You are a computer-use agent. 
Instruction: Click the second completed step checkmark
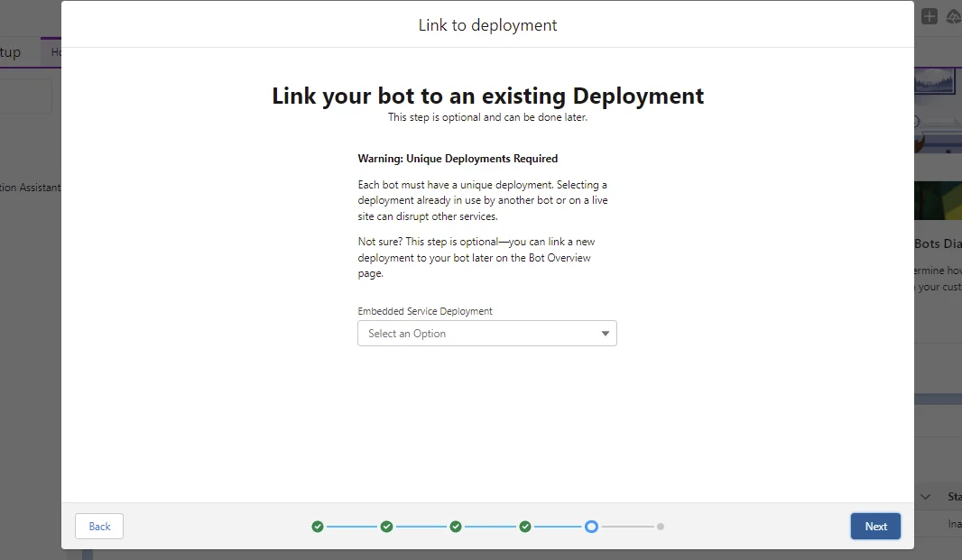[x=386, y=526]
